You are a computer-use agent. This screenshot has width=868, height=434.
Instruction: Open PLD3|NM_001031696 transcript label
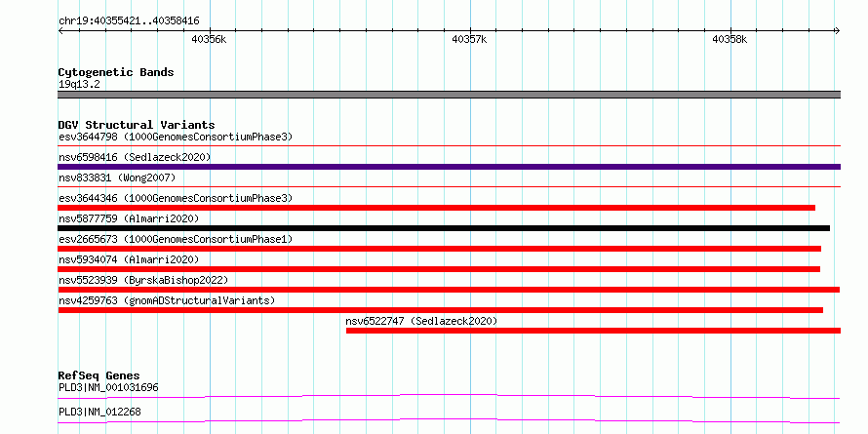[108, 387]
